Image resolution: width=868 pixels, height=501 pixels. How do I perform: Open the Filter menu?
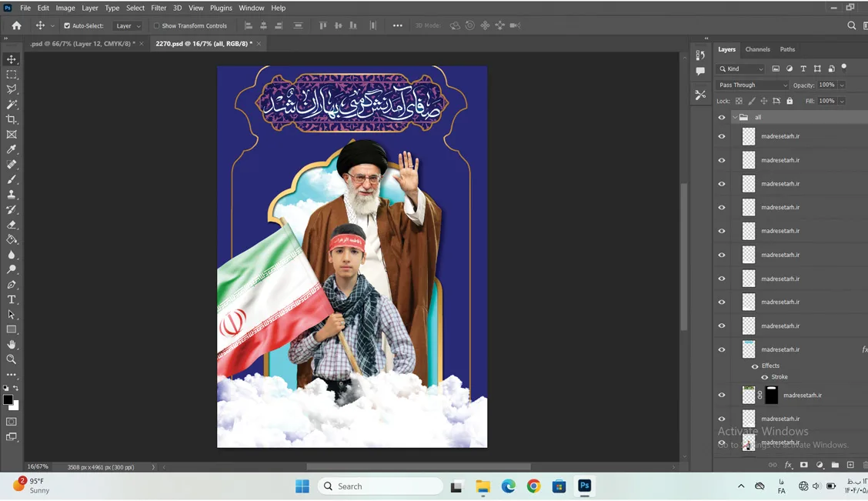coord(159,8)
